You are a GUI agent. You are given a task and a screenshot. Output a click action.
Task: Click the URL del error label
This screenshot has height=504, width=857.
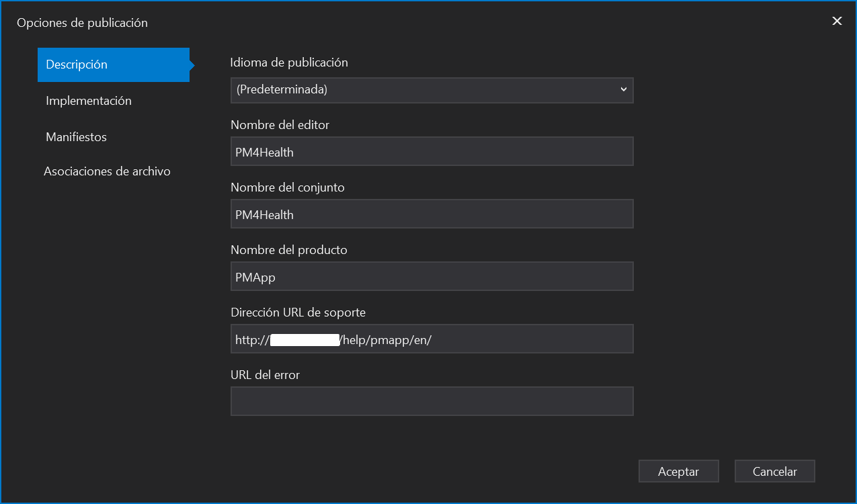(x=265, y=375)
